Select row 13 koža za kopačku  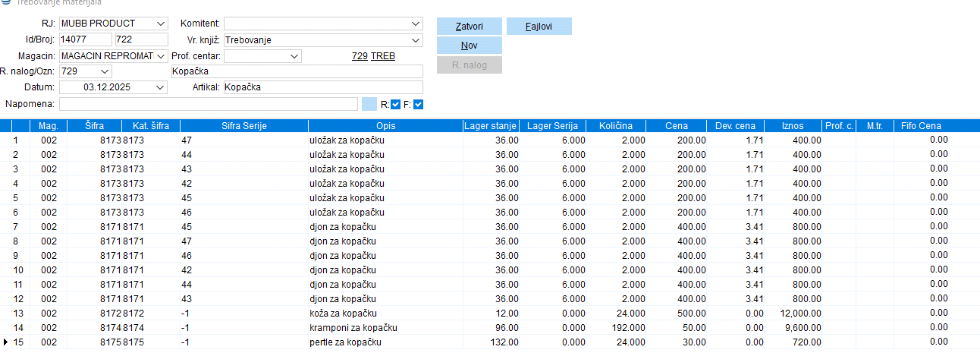341,314
